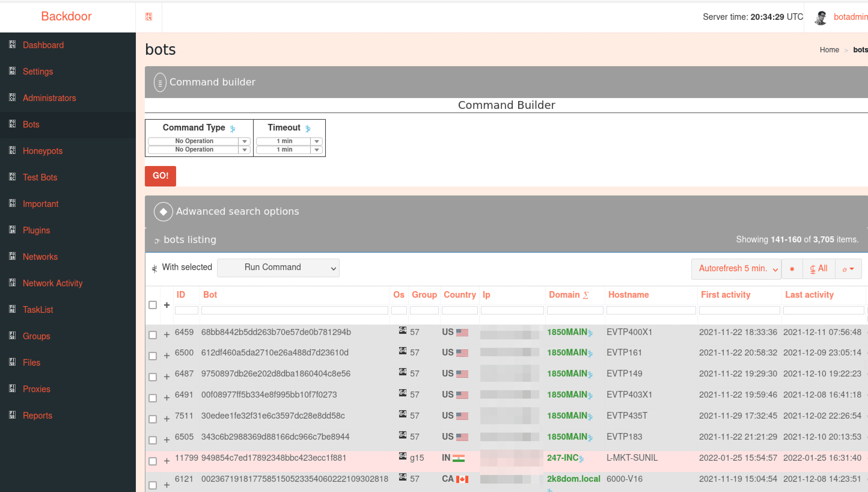Click the 64-bit OS icon for bot 6500
868x492 pixels.
[402, 350]
